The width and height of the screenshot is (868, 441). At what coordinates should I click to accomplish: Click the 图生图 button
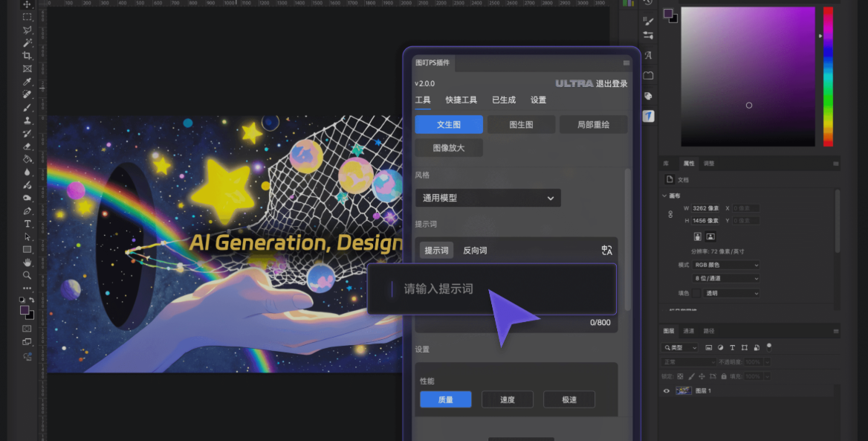(x=522, y=125)
